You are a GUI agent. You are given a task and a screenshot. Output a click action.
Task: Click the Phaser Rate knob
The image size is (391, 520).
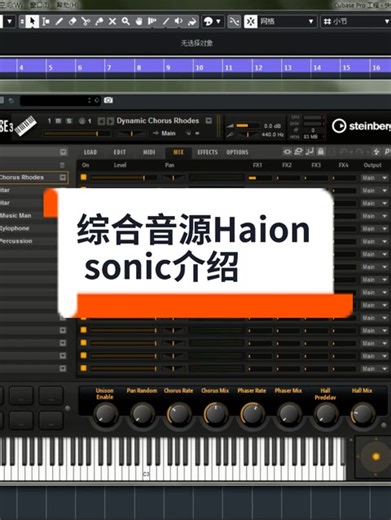(x=252, y=414)
